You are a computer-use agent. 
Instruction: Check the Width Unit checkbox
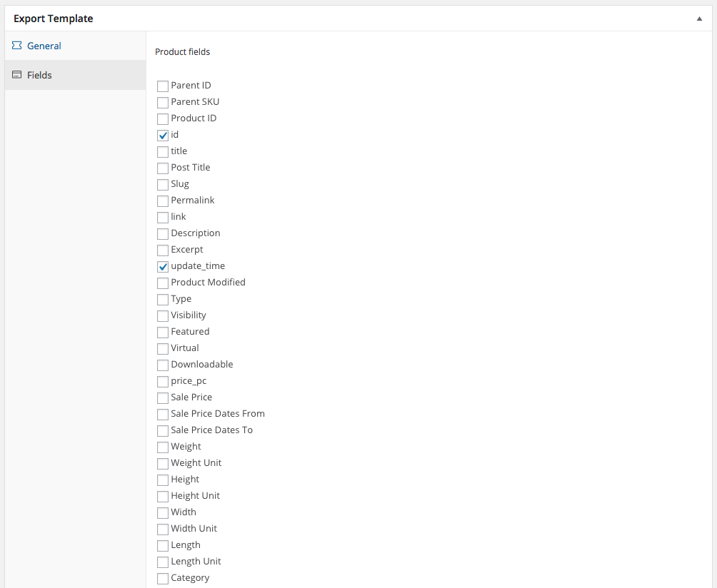163,530
